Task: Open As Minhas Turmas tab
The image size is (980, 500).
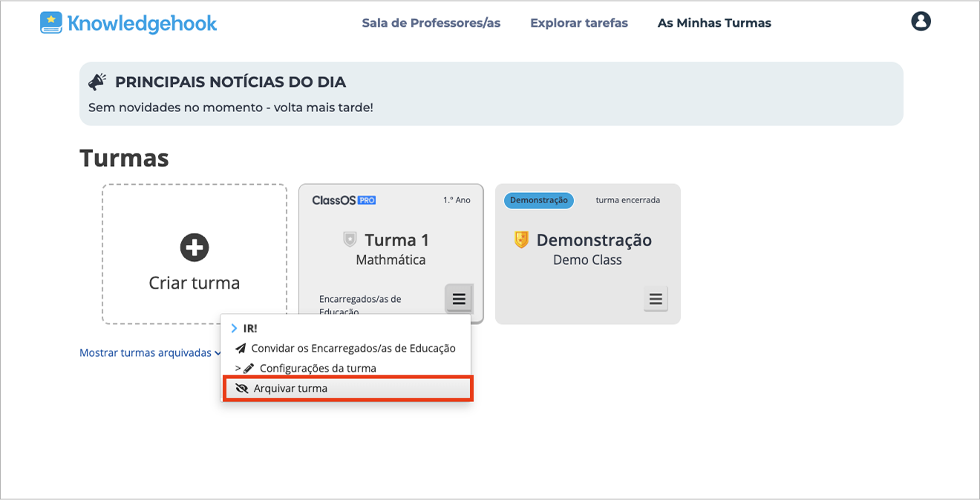Action: 714,23
